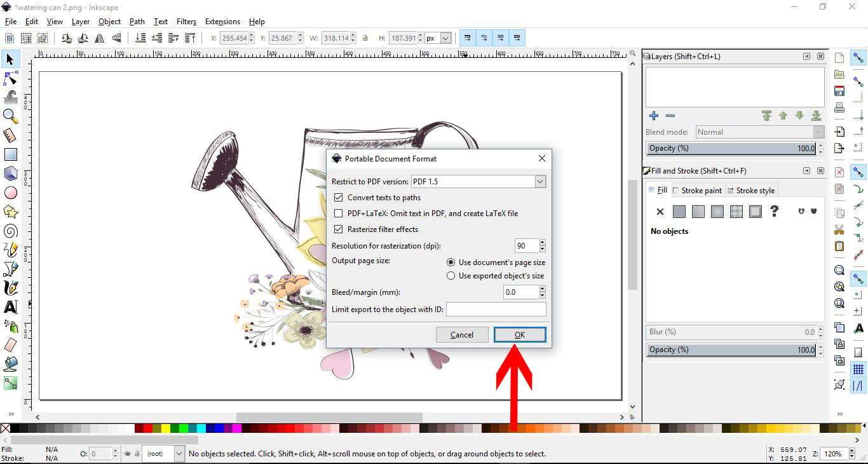Image resolution: width=868 pixels, height=464 pixels.
Task: Open the layer dropdown showing root
Action: click(179, 453)
